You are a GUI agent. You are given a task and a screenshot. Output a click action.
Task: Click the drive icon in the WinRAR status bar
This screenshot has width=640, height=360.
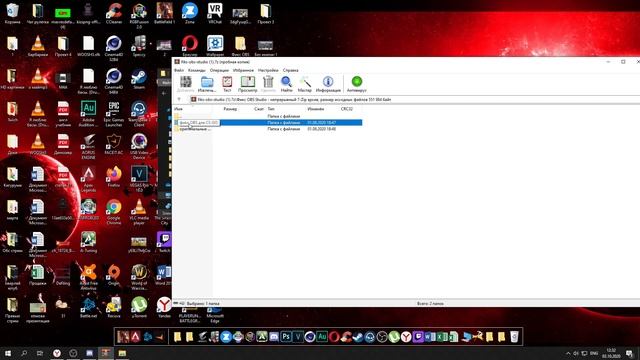[176, 303]
